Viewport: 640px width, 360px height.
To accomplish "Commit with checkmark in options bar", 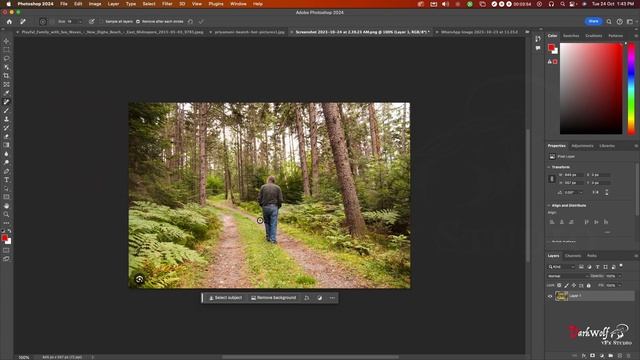I will click(x=201, y=21).
